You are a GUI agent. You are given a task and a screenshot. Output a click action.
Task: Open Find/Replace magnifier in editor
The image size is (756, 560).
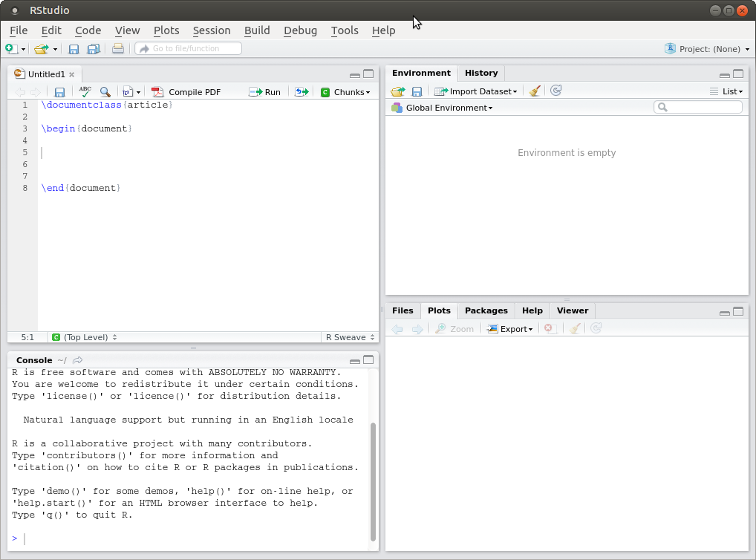pyautogui.click(x=105, y=91)
